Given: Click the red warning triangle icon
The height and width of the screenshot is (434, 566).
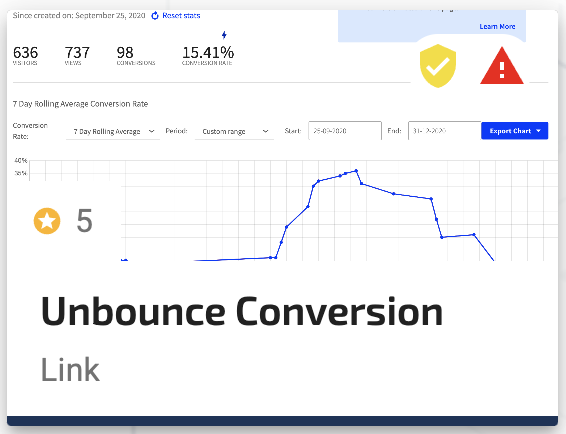Looking at the screenshot, I should (x=502, y=66).
